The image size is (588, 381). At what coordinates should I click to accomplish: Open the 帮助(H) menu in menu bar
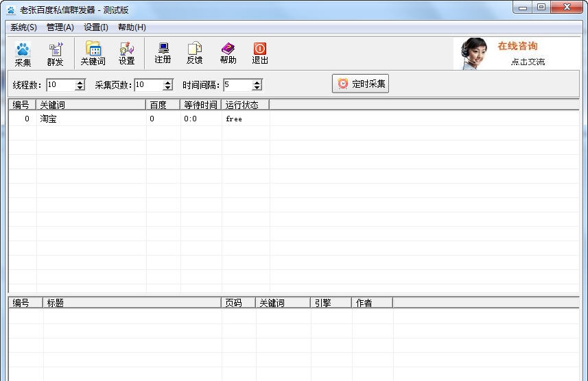pyautogui.click(x=132, y=27)
